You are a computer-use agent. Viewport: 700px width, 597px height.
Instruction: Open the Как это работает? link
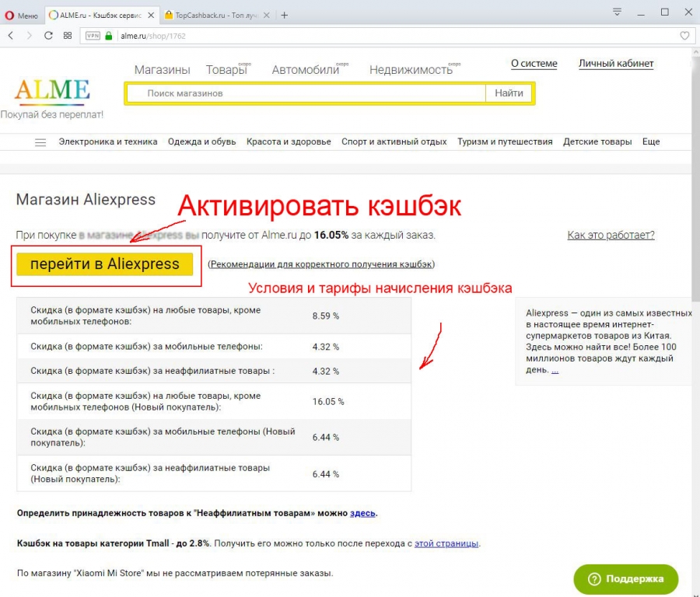611,235
